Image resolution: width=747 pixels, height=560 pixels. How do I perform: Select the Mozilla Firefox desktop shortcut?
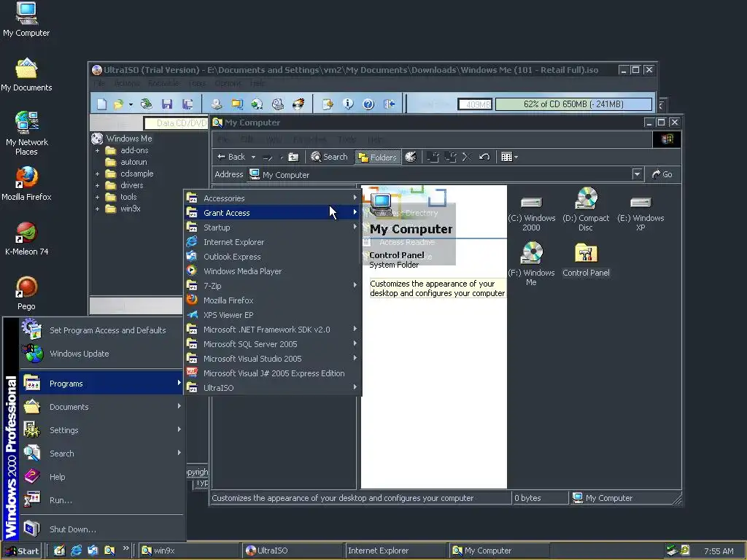coord(26,184)
